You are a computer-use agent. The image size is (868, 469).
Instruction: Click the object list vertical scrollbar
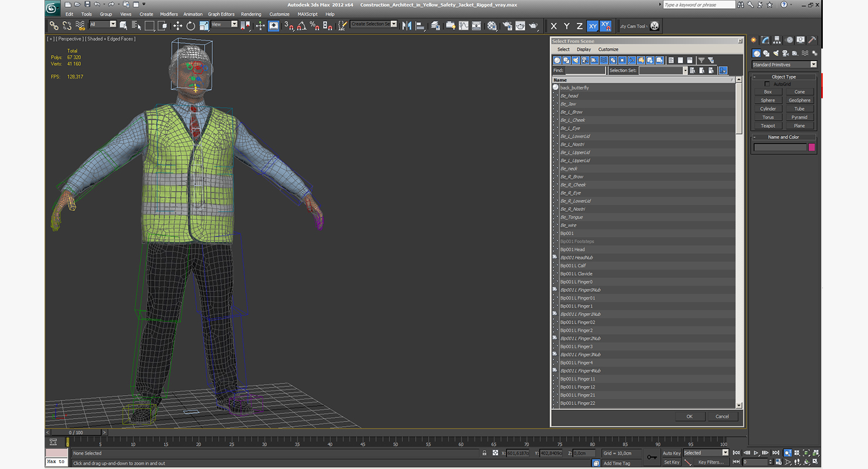[738, 243]
